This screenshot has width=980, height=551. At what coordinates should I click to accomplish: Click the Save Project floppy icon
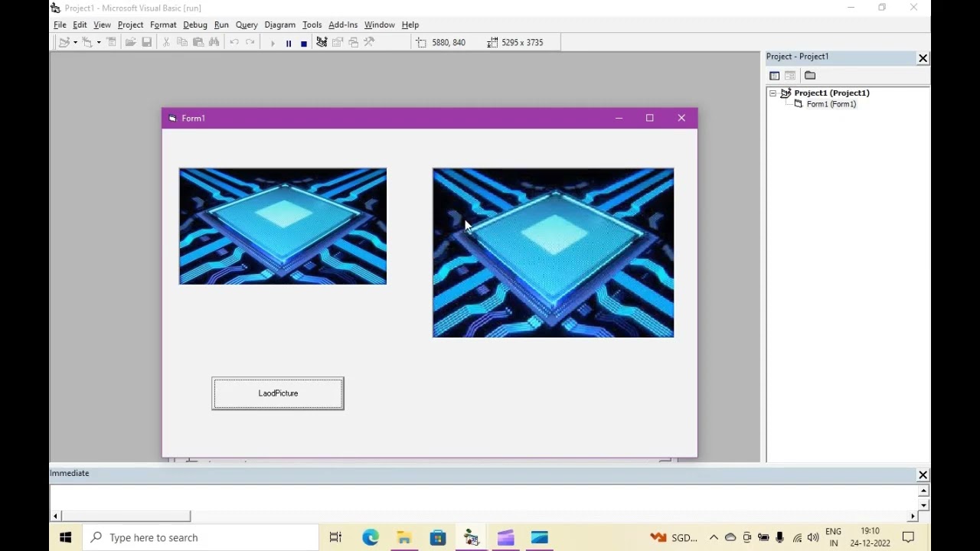(147, 43)
